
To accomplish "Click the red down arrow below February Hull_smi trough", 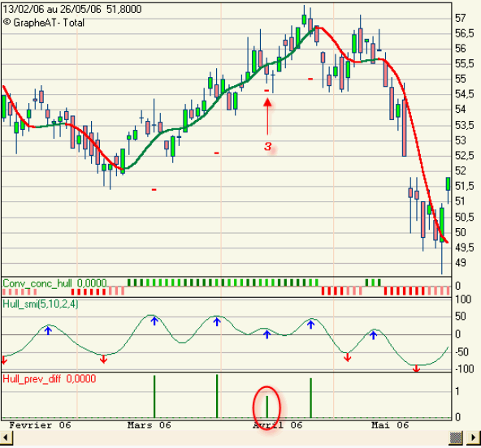I will [x=103, y=359].
